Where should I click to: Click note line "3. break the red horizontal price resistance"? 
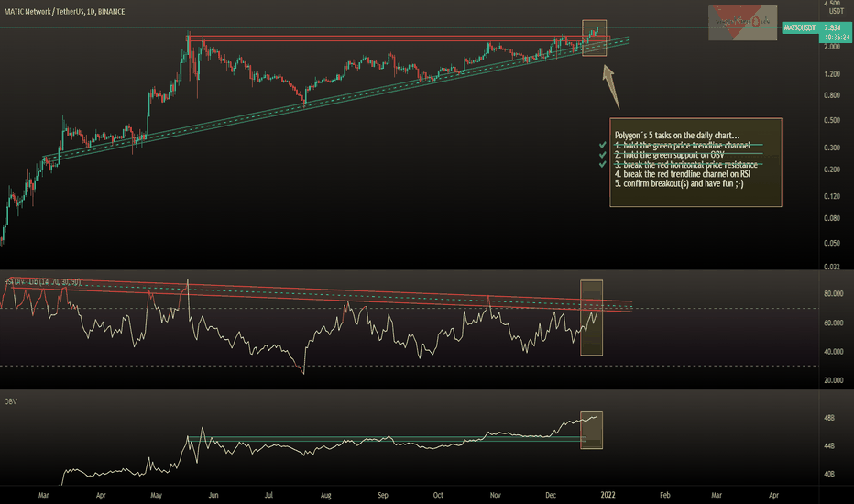tap(686, 165)
